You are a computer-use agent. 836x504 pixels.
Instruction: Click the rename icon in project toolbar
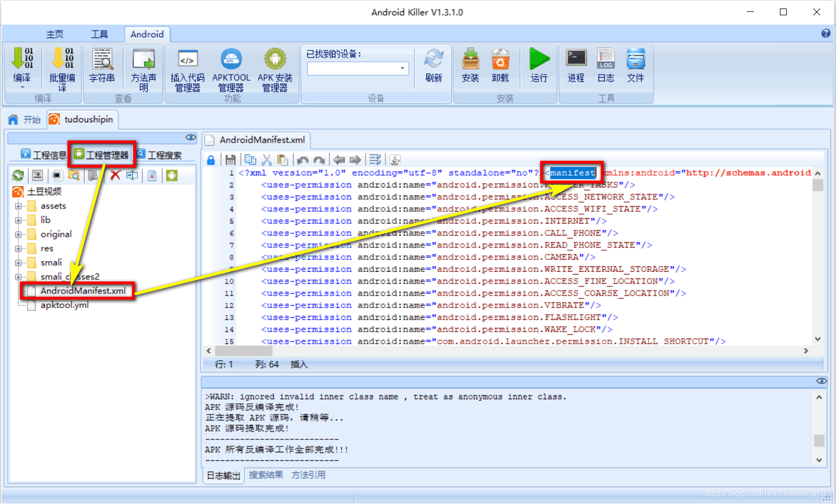tap(132, 176)
